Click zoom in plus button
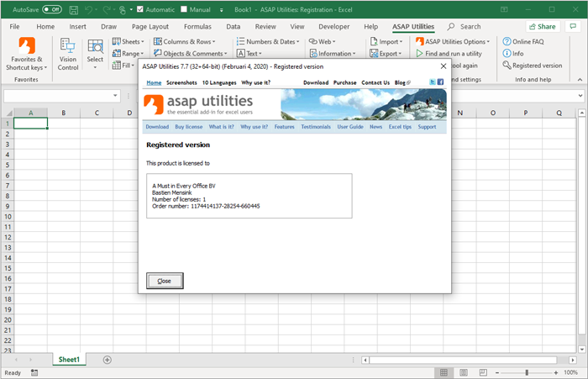The image size is (588, 379). coord(556,372)
